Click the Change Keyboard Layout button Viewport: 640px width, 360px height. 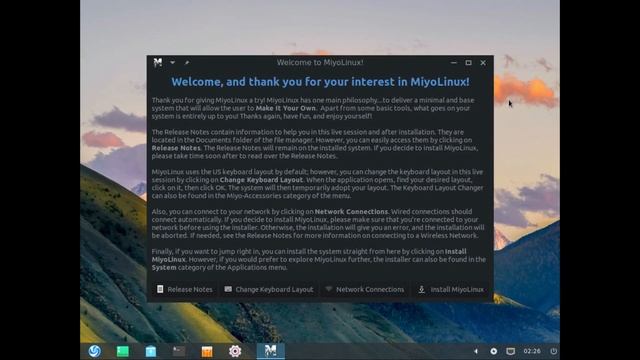269,289
